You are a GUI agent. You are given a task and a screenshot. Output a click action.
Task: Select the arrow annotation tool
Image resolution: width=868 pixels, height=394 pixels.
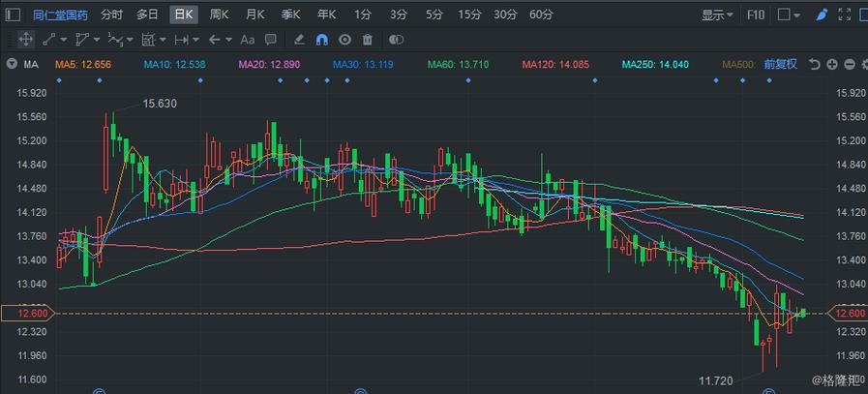[214, 40]
